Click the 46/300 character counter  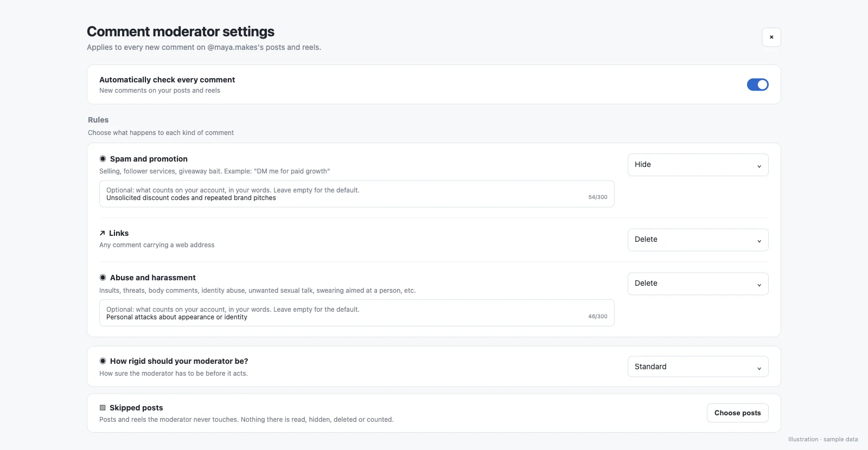click(x=598, y=317)
